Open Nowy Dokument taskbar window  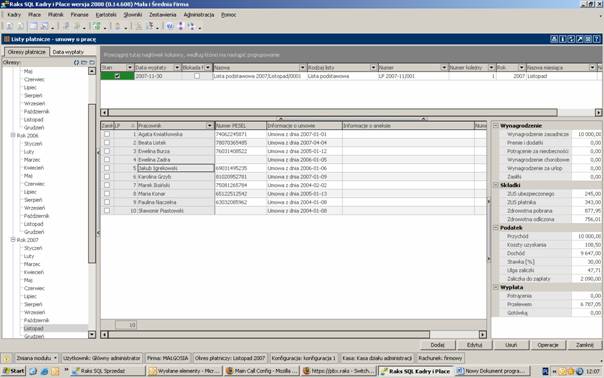(x=492, y=371)
